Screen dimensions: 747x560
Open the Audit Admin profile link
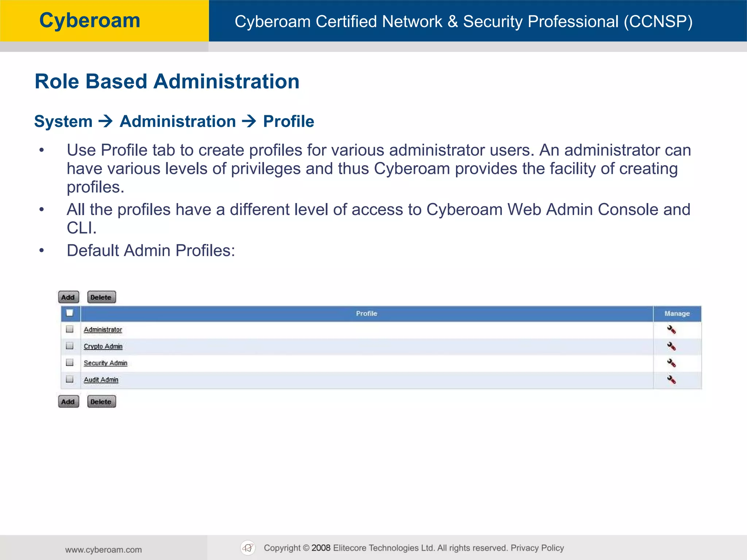(101, 380)
